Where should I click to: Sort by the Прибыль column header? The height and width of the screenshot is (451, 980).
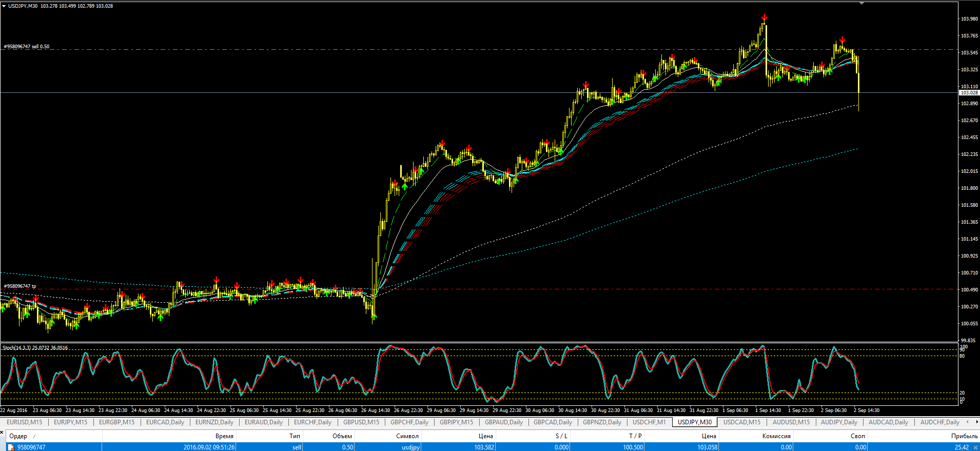click(964, 436)
